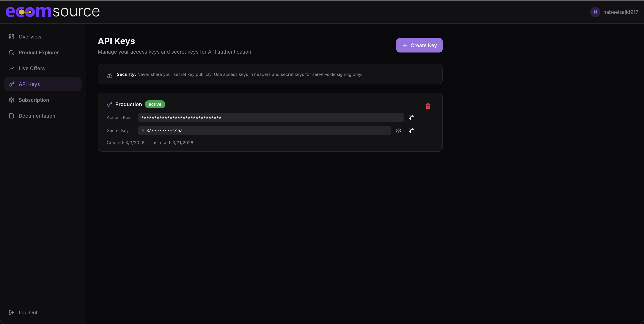This screenshot has height=324, width=644.
Task: Copy the Secret Key value
Action: (x=411, y=131)
